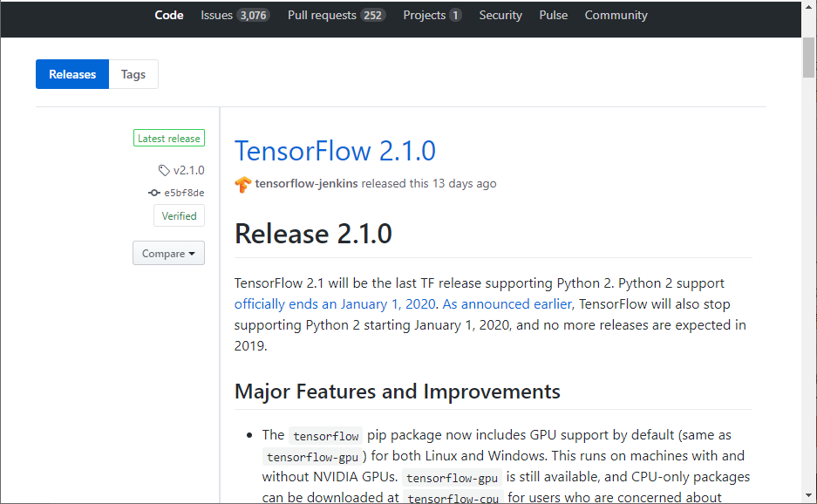This screenshot has width=817, height=504.
Task: Go to the Security tab
Action: [500, 15]
